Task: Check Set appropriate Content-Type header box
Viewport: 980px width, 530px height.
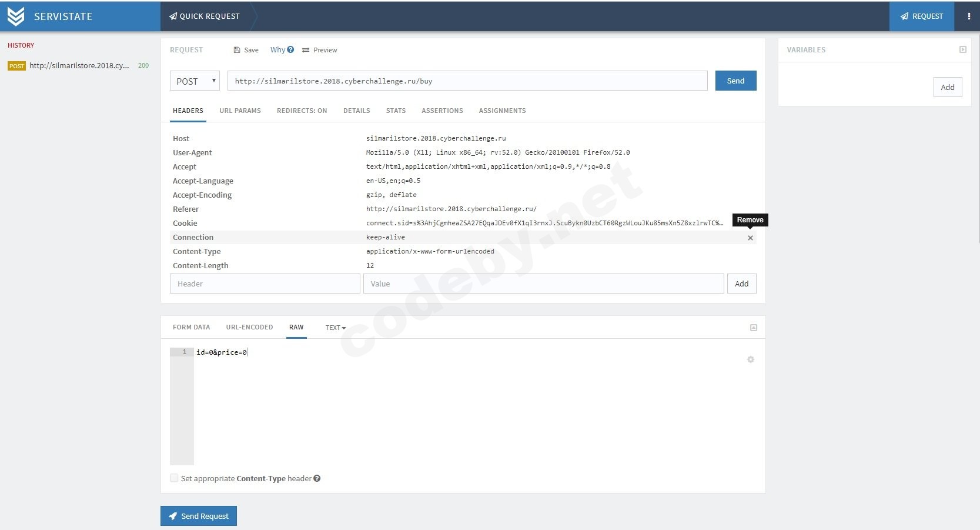Action: pos(174,478)
